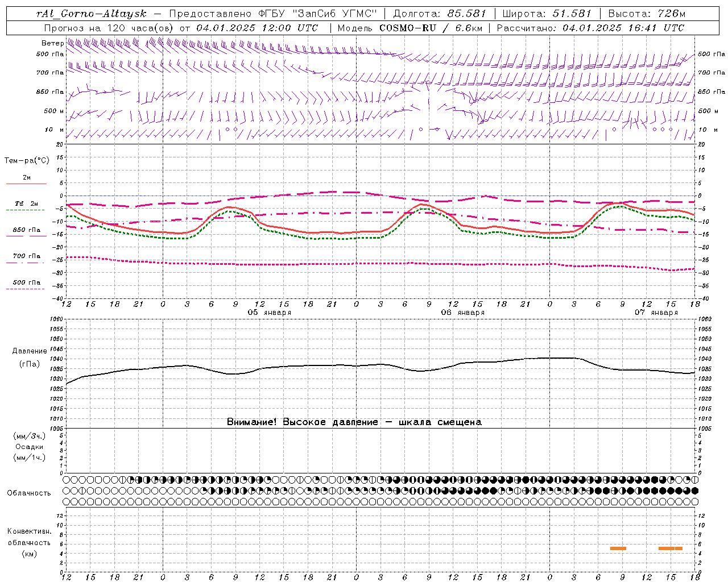Click the Ветер wind panel label
728x582 pixels.
pos(52,43)
